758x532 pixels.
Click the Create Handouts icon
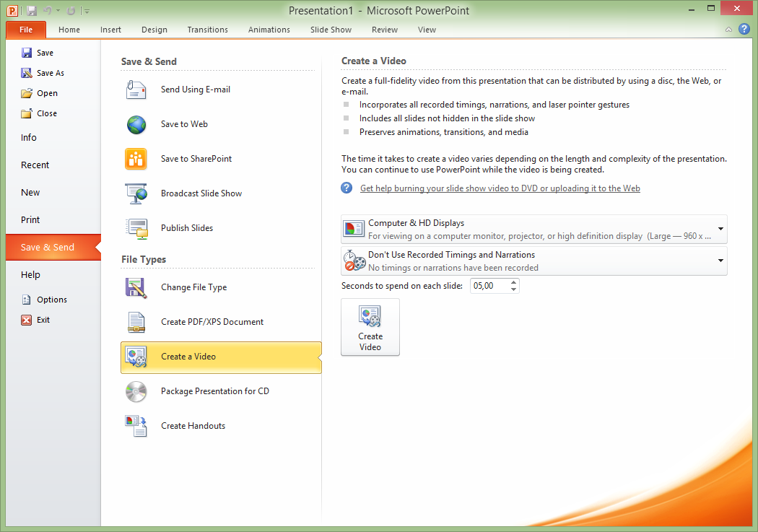(136, 426)
